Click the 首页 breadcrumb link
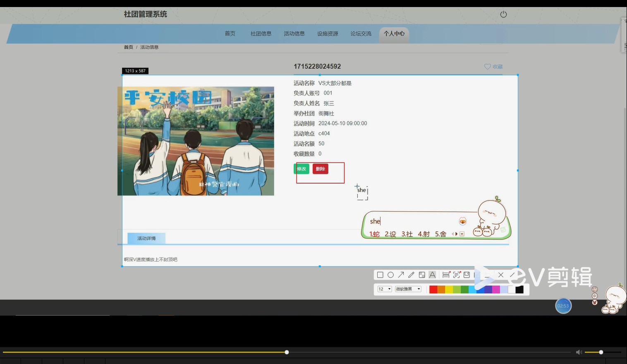The width and height of the screenshot is (627, 364). [128, 47]
